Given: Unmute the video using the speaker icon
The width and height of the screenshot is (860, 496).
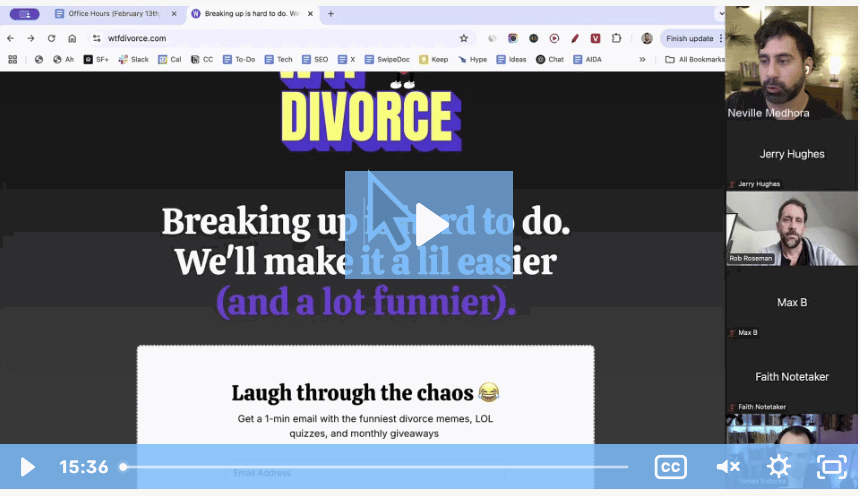Looking at the screenshot, I should (728, 467).
